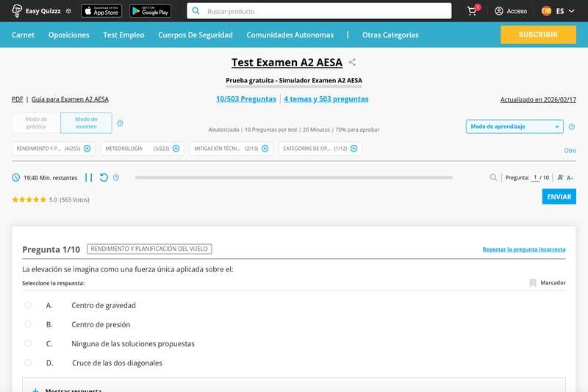This screenshot has height=392, width=588.
Task: Click the Test Examen A2 AESA title
Action: click(287, 63)
